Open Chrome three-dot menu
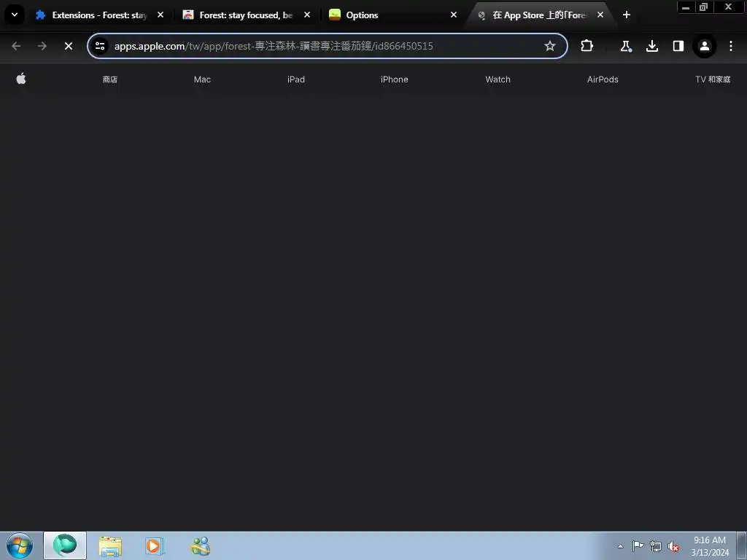Image resolution: width=747 pixels, height=560 pixels. tap(731, 46)
